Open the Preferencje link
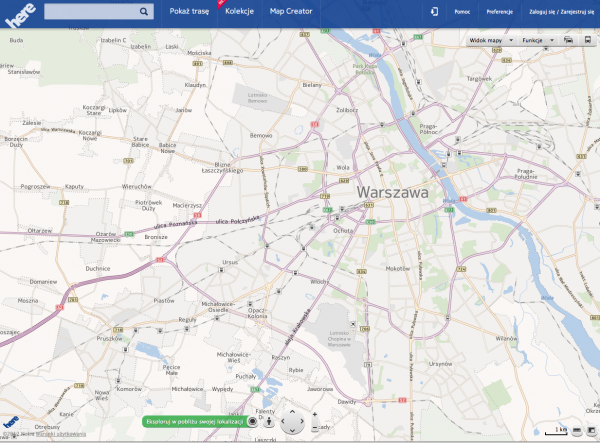600x443 pixels. [x=500, y=12]
